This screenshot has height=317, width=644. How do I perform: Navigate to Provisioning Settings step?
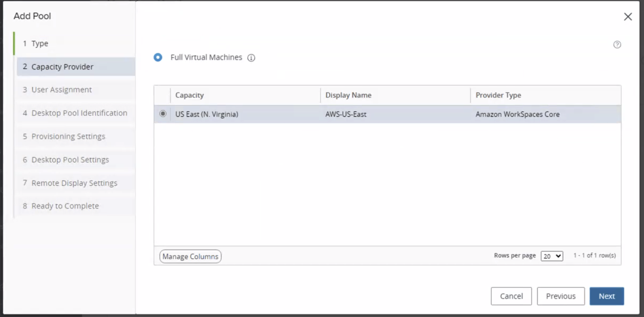click(x=67, y=136)
